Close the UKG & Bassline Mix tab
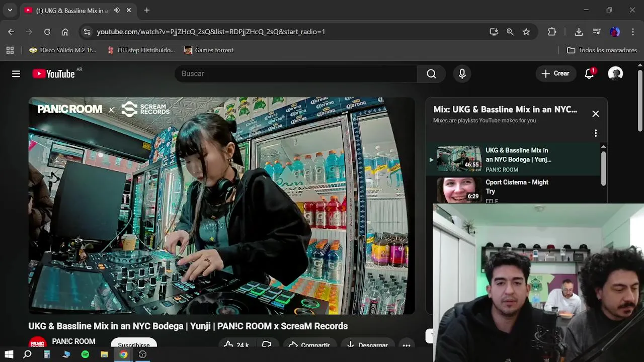 click(129, 10)
